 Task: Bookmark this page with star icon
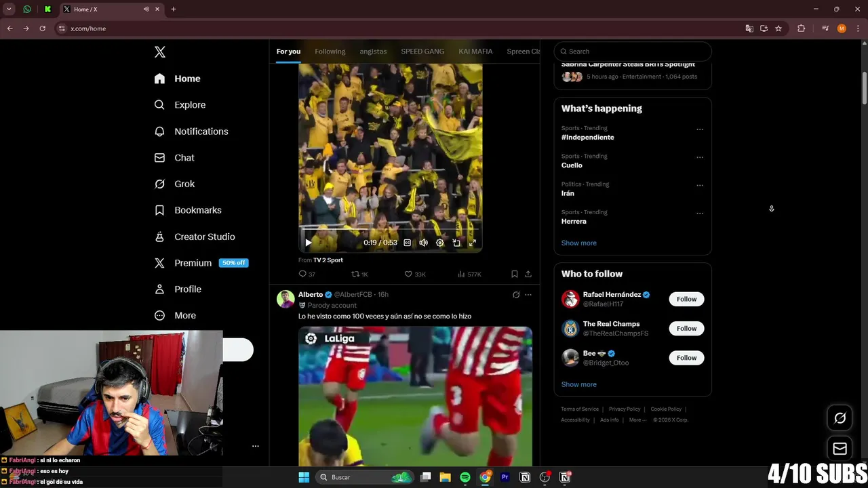[x=778, y=28]
